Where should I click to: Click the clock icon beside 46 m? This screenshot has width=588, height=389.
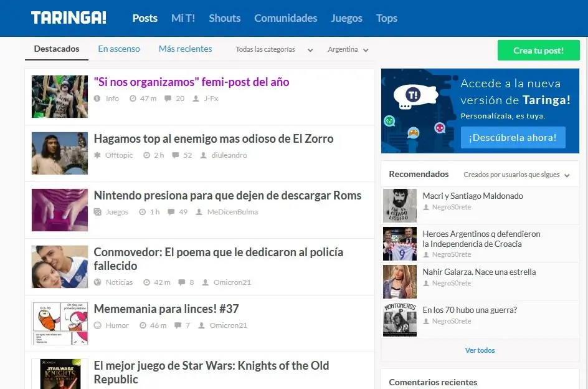[x=143, y=325]
